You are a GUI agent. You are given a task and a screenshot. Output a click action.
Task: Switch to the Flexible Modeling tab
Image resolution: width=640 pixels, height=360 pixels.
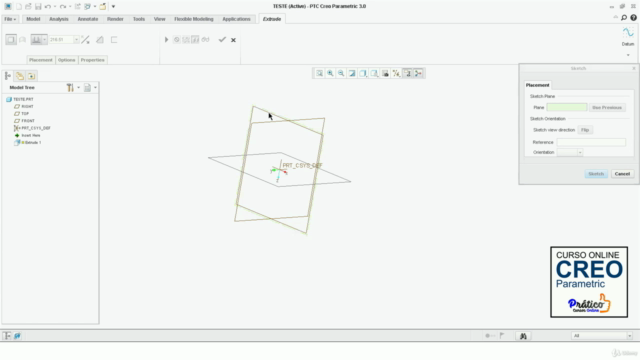tap(194, 19)
